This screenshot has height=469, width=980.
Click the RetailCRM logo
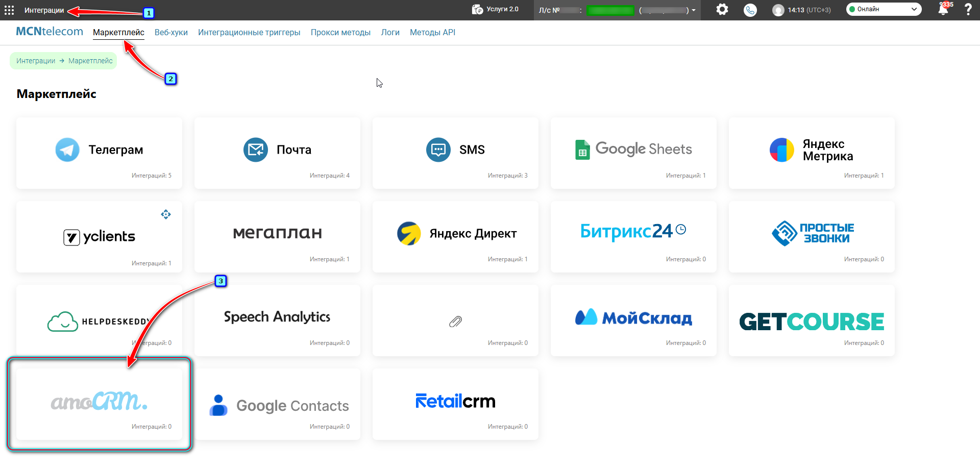(455, 401)
